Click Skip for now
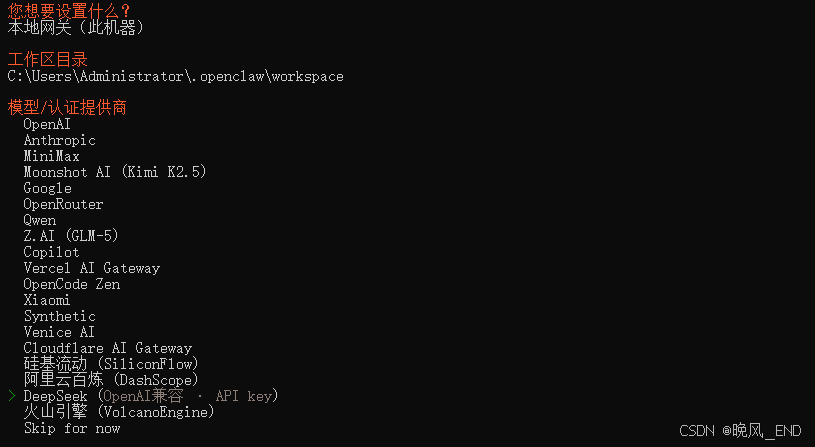The height and width of the screenshot is (447, 815). (72, 428)
